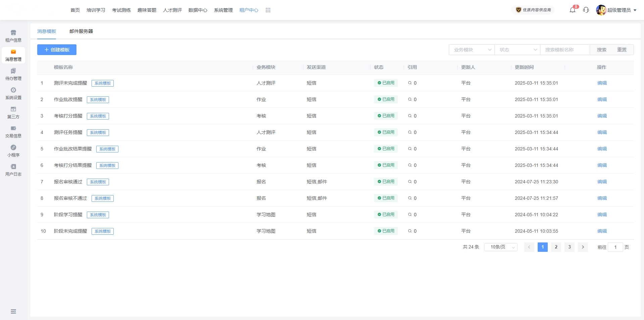Expand the 业务模块 filter dropdown
This screenshot has width=644, height=320.
pyautogui.click(x=472, y=50)
